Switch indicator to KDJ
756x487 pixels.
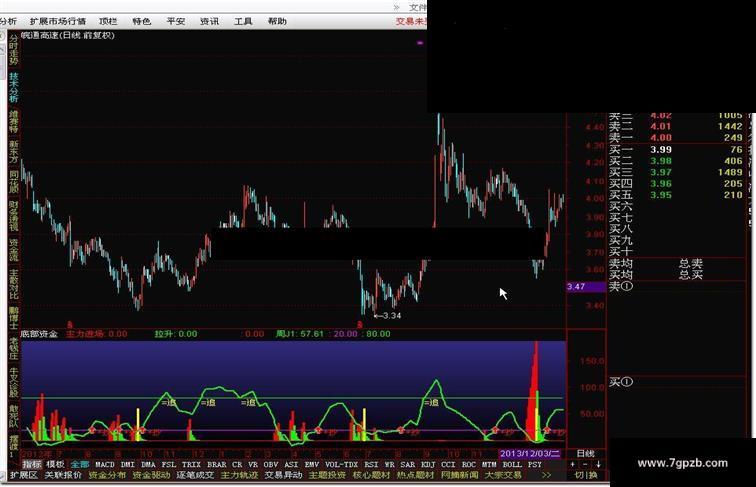point(428,464)
